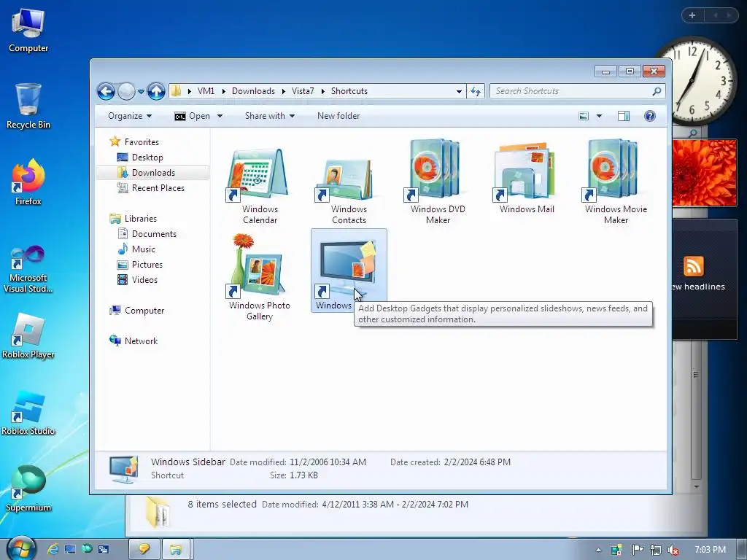Open the Open button dropdown arrow
This screenshot has height=560, width=747.
[220, 116]
